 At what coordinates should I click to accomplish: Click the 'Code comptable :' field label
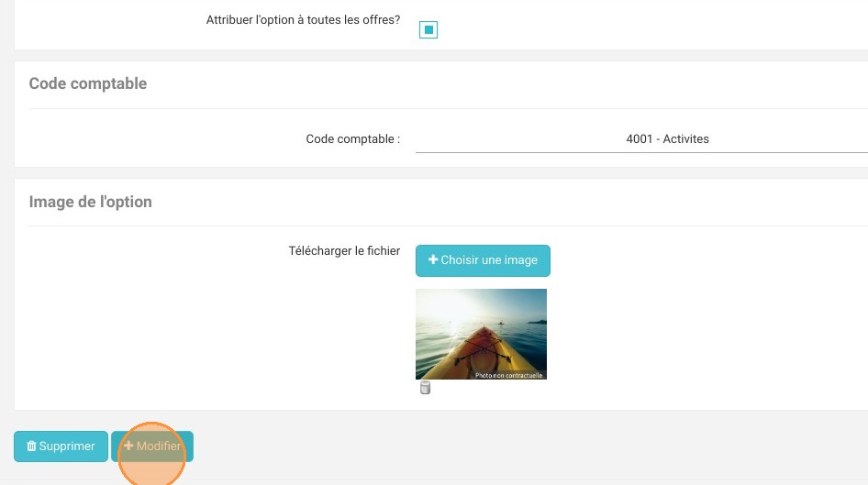pyautogui.click(x=353, y=139)
